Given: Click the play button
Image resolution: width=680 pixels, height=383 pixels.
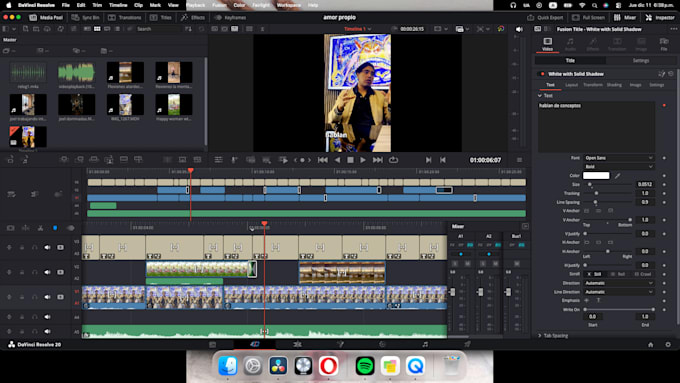Looking at the screenshot, I should coord(363,160).
